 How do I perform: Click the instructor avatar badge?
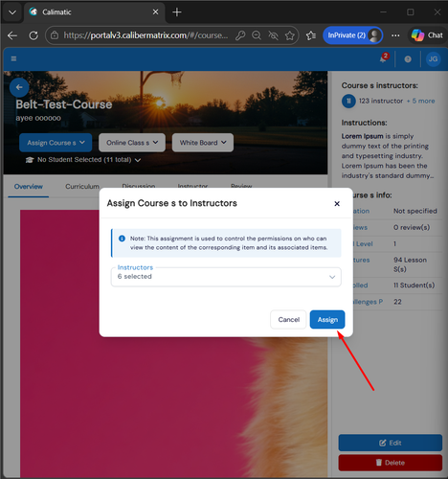(x=348, y=101)
